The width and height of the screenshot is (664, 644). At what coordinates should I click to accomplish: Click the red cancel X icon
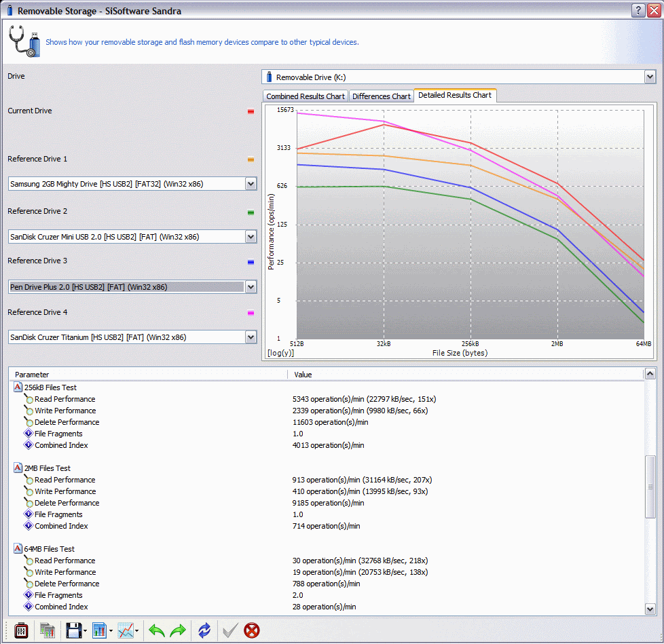pos(252,630)
